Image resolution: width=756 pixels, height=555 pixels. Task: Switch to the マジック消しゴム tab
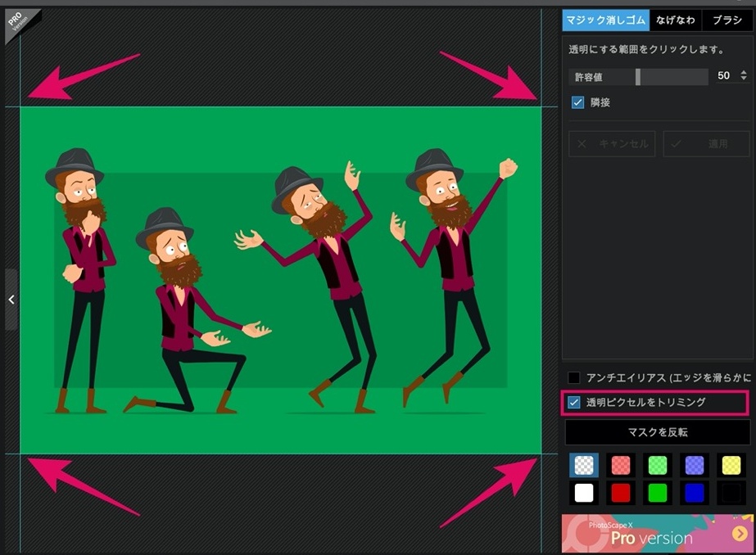point(605,20)
